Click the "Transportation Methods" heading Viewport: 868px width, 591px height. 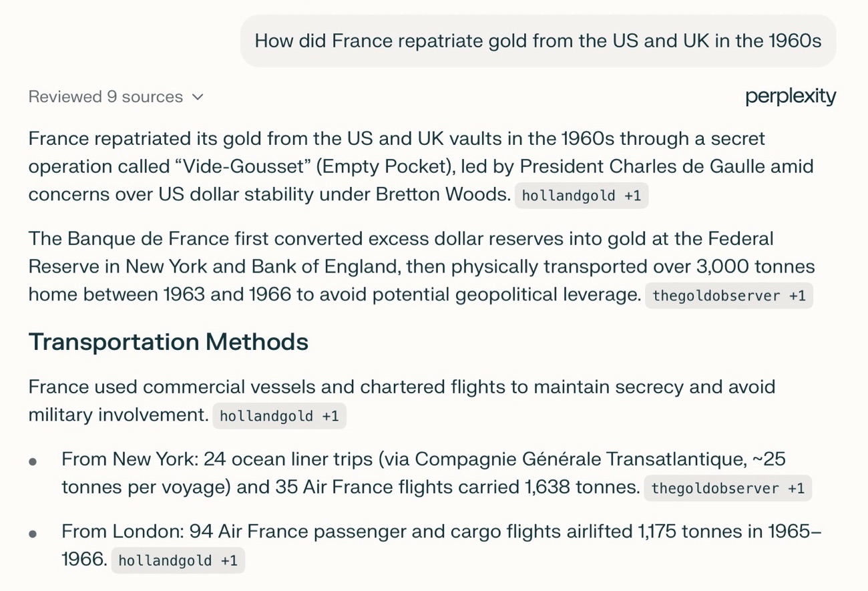coord(168,342)
